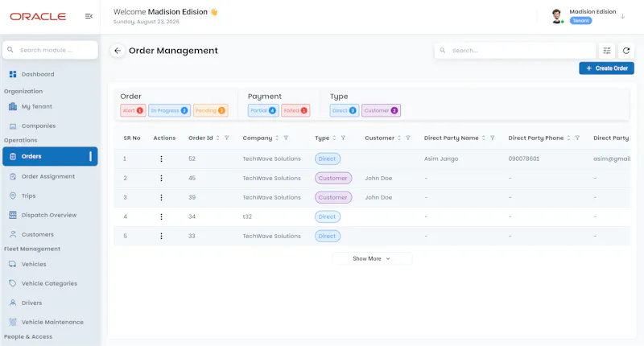Image resolution: width=644 pixels, height=346 pixels.
Task: Click phone number 090078601
Action: point(524,159)
